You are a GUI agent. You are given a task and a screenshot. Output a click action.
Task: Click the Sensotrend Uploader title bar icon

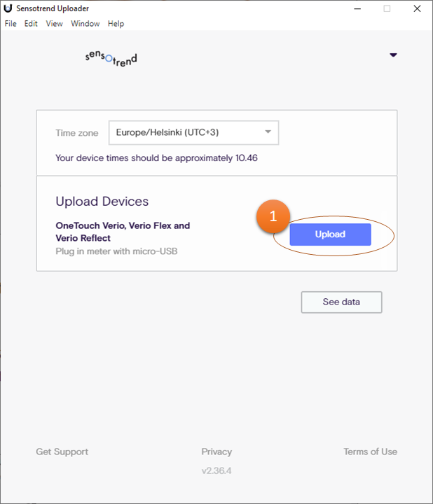tap(8, 8)
